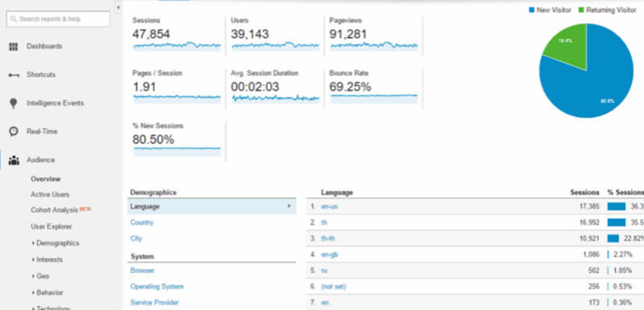The width and height of the screenshot is (644, 310).
Task: Expand the Demographics submenu
Action: (57, 243)
